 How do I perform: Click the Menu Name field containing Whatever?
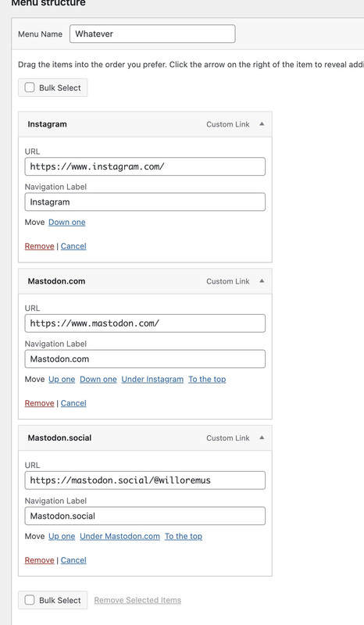[x=152, y=34]
